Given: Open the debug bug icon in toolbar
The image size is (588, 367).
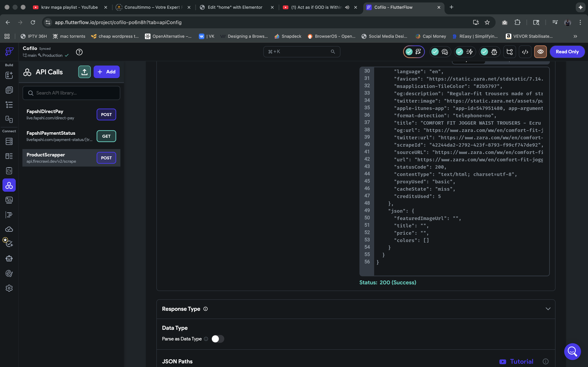Looking at the screenshot, I should pyautogui.click(x=494, y=52).
